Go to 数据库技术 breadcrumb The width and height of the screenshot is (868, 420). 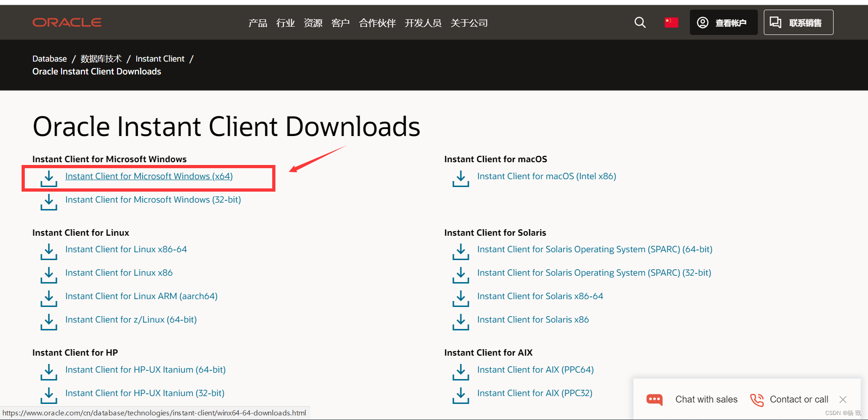pyautogui.click(x=101, y=59)
